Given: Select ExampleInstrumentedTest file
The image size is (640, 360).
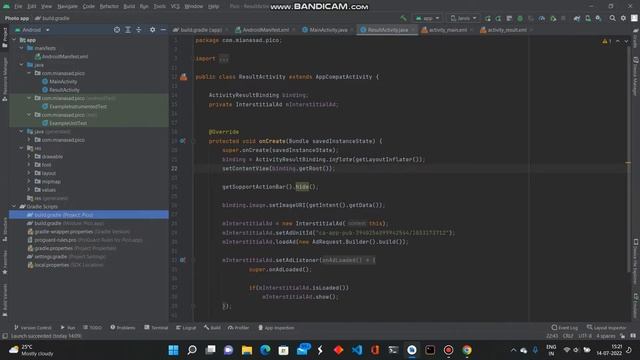Looking at the screenshot, I should click(75, 107).
